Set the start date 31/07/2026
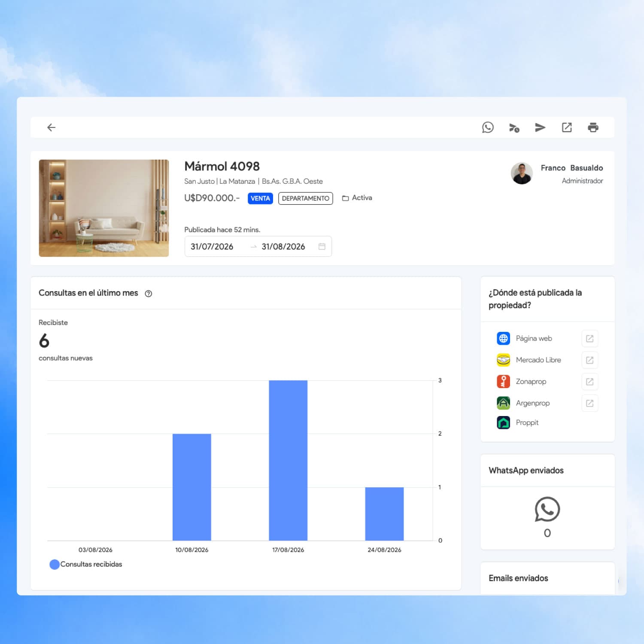The width and height of the screenshot is (644, 644). click(212, 246)
